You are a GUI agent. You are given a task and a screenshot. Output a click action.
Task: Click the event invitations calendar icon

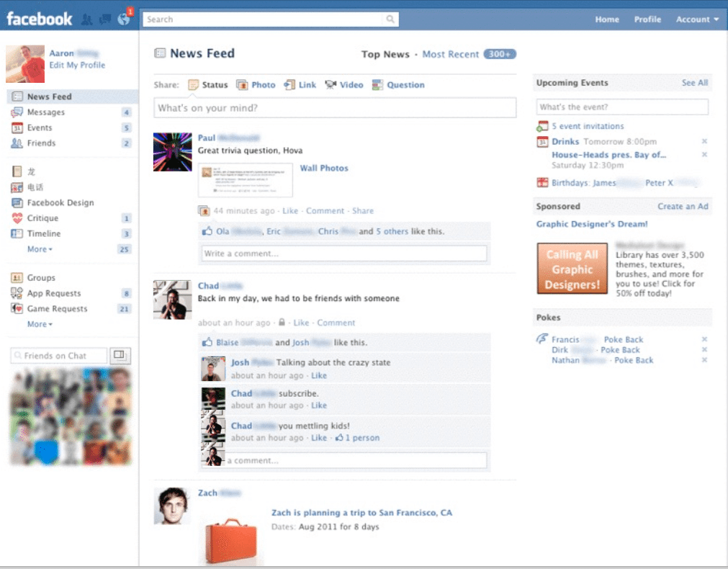click(542, 126)
